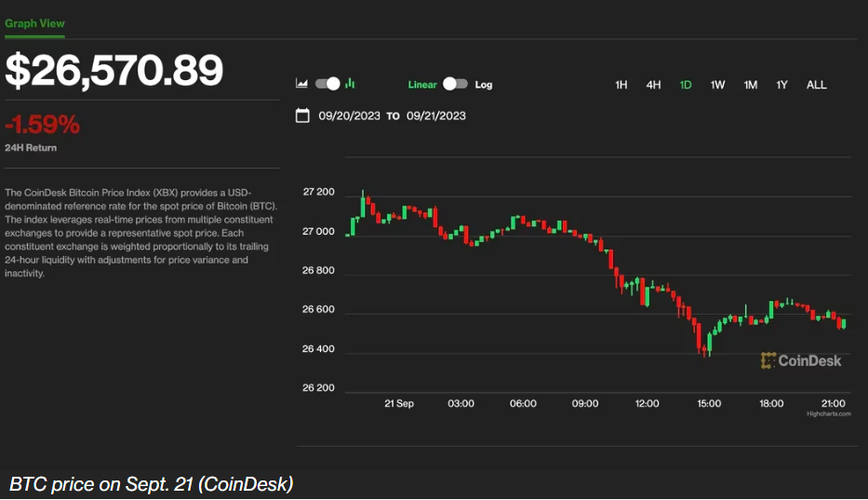This screenshot has height=500, width=868.
Task: Toggle the chart type switch
Action: (327, 84)
